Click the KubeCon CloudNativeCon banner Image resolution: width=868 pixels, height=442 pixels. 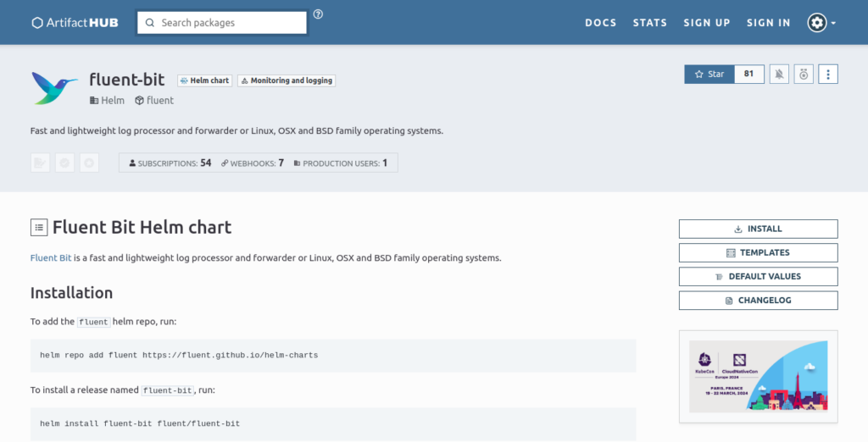pos(758,376)
